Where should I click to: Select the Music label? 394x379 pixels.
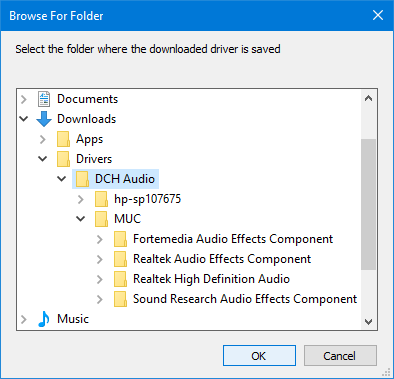[x=73, y=319]
